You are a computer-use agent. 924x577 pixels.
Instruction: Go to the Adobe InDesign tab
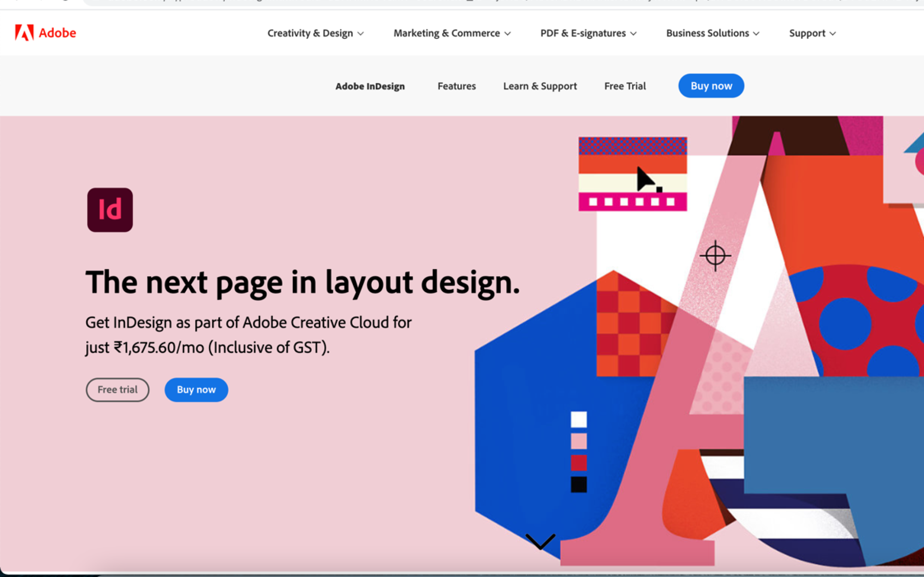point(370,86)
